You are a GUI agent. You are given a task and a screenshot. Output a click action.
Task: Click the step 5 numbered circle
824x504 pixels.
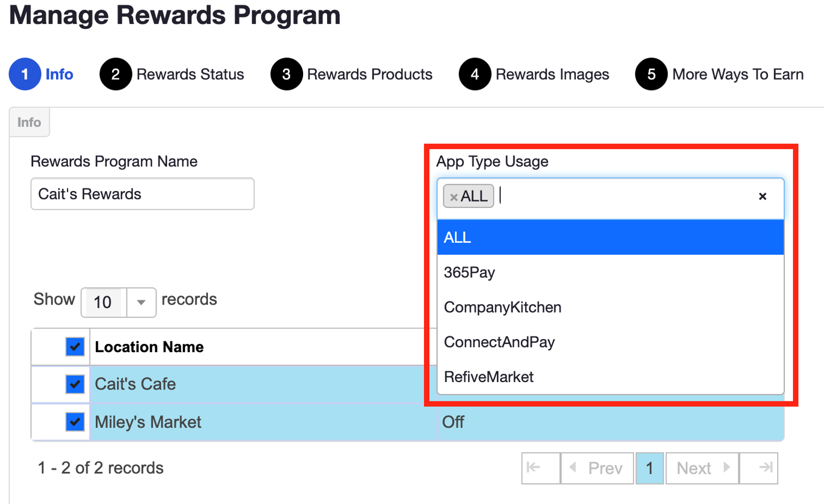(651, 74)
